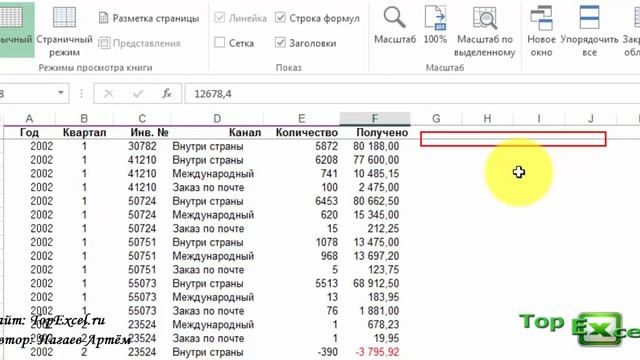
Task: Select the quantity cell -390
Action: pos(302,352)
